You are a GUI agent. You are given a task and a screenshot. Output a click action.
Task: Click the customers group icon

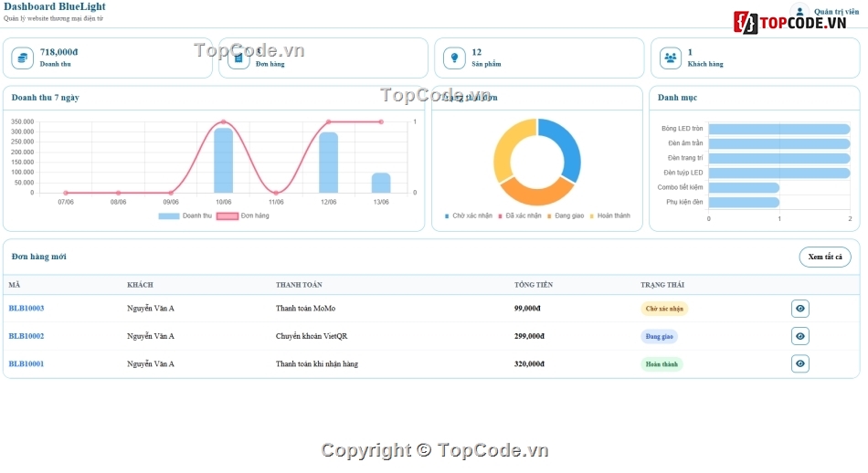pyautogui.click(x=671, y=58)
